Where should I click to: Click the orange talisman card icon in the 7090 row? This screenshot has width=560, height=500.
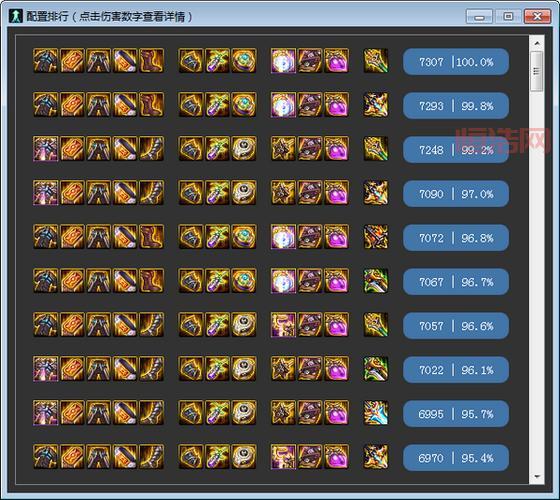tap(72, 193)
